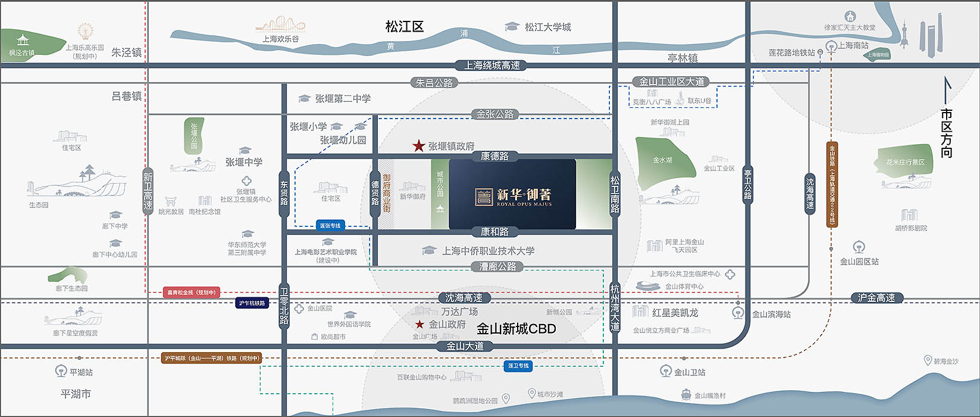
Task: Click the red star beside 张堰镇政府
Action: point(419,146)
